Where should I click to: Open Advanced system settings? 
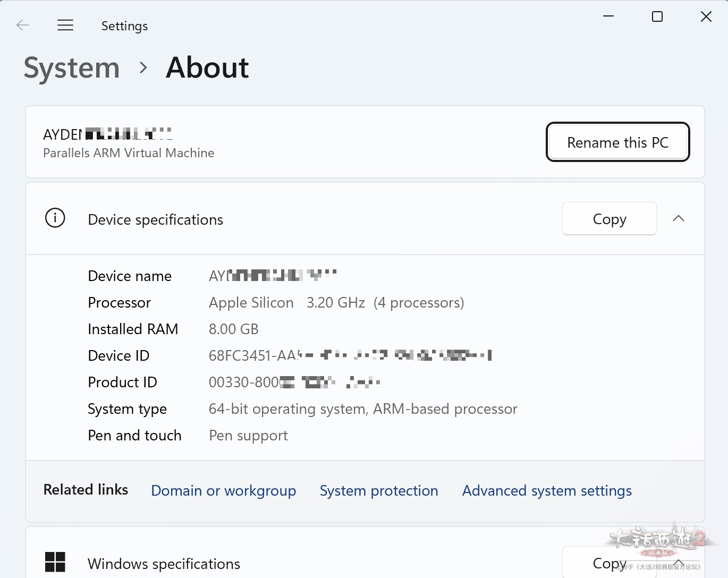tap(547, 490)
